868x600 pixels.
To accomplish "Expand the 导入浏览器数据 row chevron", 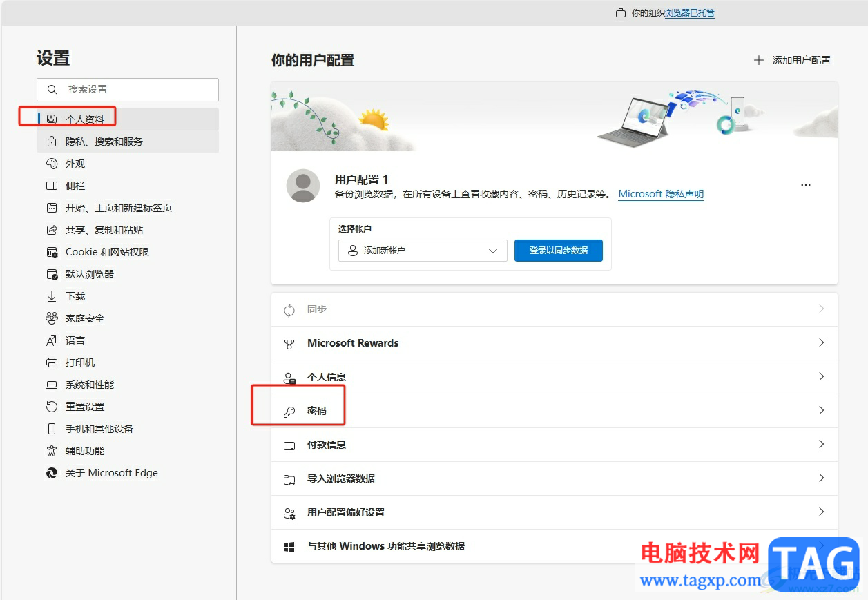I will (821, 478).
